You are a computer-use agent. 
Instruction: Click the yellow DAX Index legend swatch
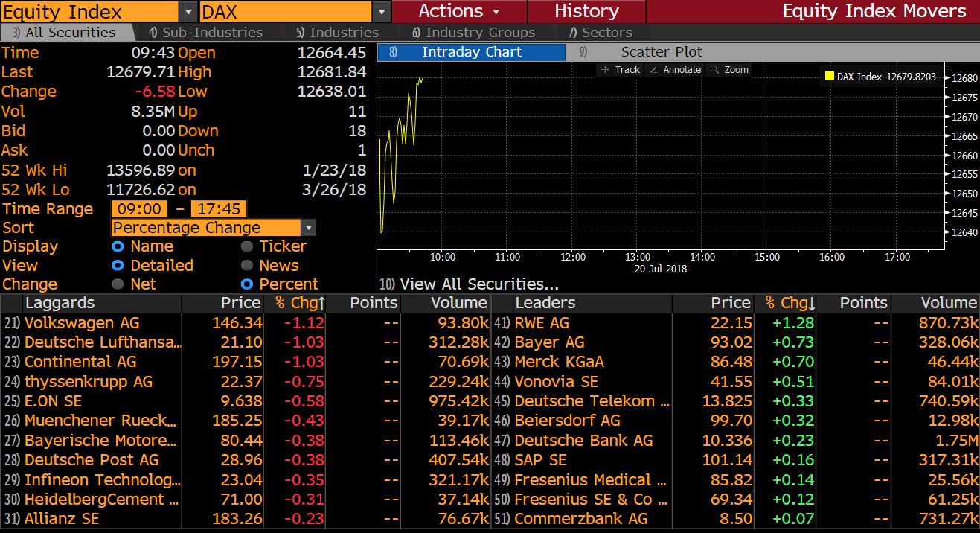click(x=830, y=77)
